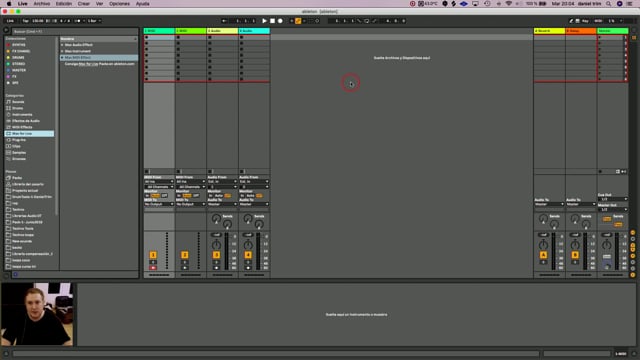Viewport: 640px width, 360px height.
Task: Open the Cue Out dropdown on Master
Action: (x=613, y=199)
